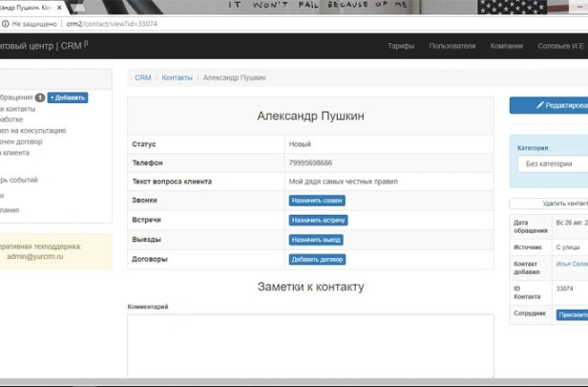Open the 'Илья Соловьев' contact-added-by link
This screenshot has height=387, width=588.
(571, 263)
